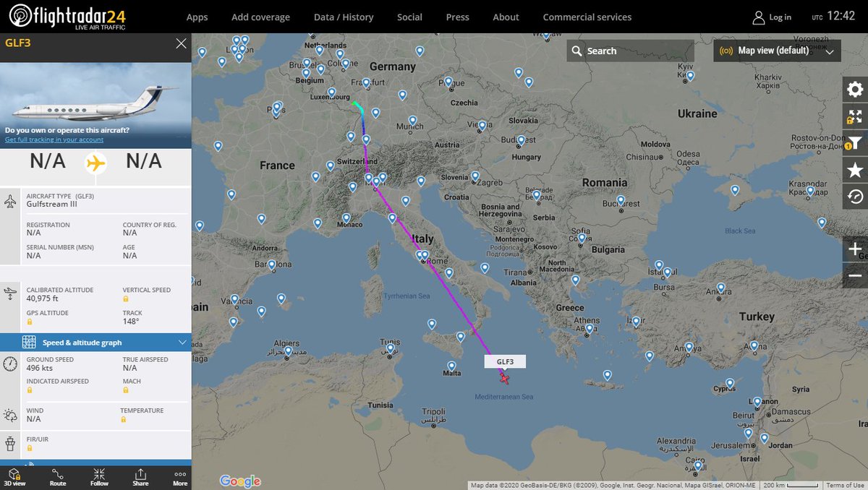This screenshot has width=868, height=490.
Task: Open the map filters funnel icon
Action: pyautogui.click(x=855, y=143)
